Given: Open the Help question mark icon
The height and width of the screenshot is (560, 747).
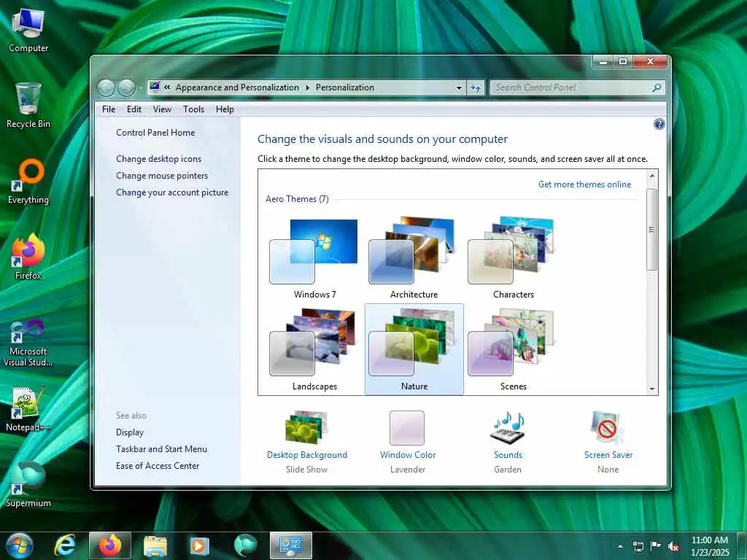Looking at the screenshot, I should tap(659, 124).
